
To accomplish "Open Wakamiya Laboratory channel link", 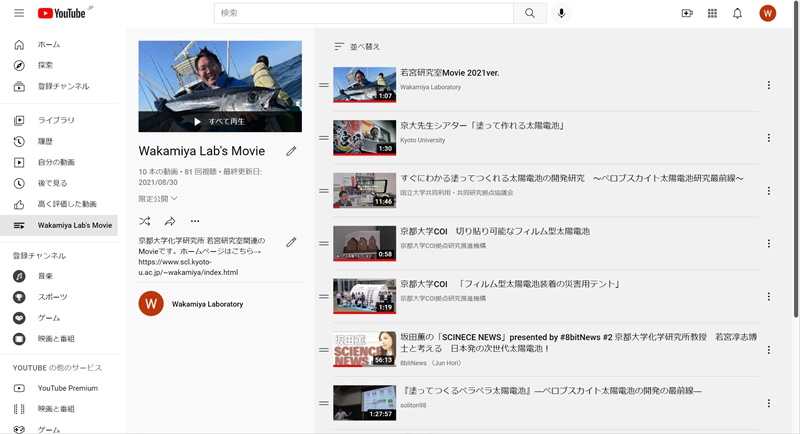I will point(207,304).
